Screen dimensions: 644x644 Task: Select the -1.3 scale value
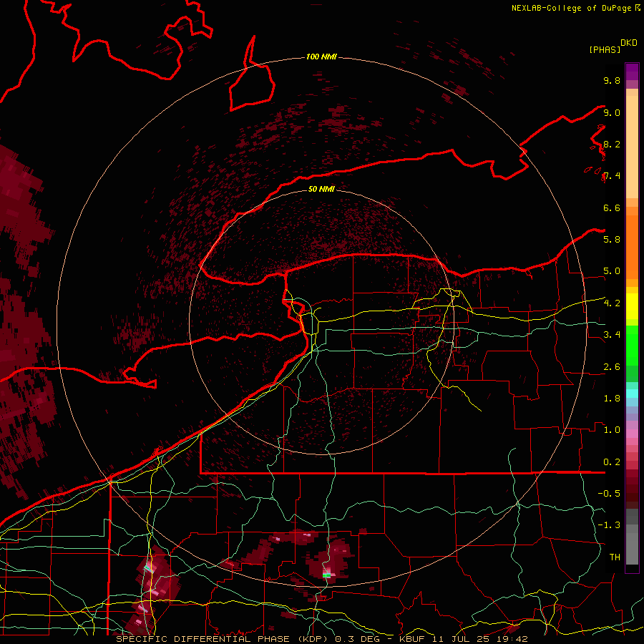click(x=609, y=525)
